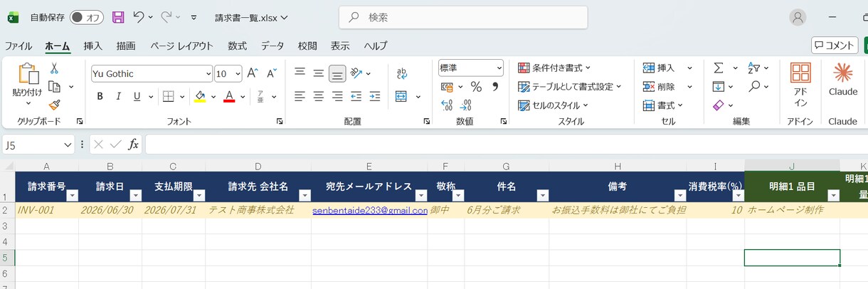Launch the Claude add-in
The height and width of the screenshot is (289, 868).
[x=843, y=80]
